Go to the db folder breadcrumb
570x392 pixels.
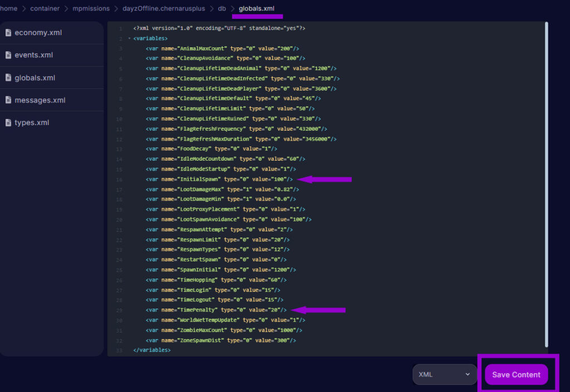click(222, 8)
